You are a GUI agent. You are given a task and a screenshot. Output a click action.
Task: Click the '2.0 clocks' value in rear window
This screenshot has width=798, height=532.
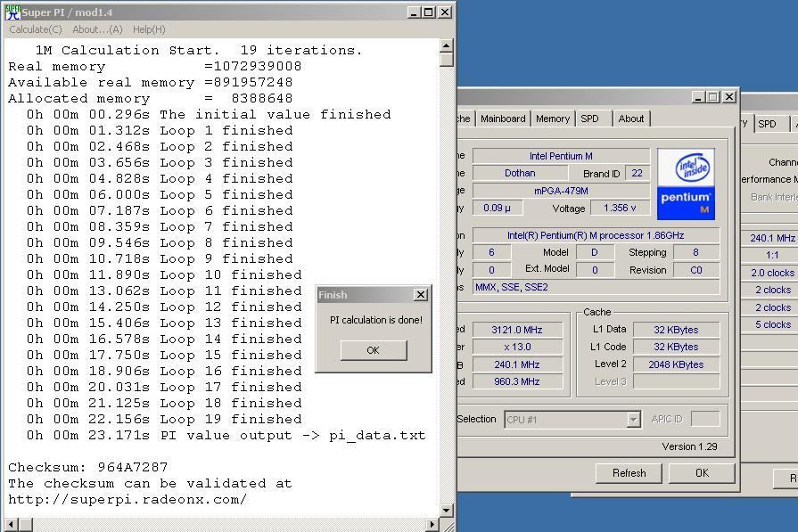click(772, 273)
